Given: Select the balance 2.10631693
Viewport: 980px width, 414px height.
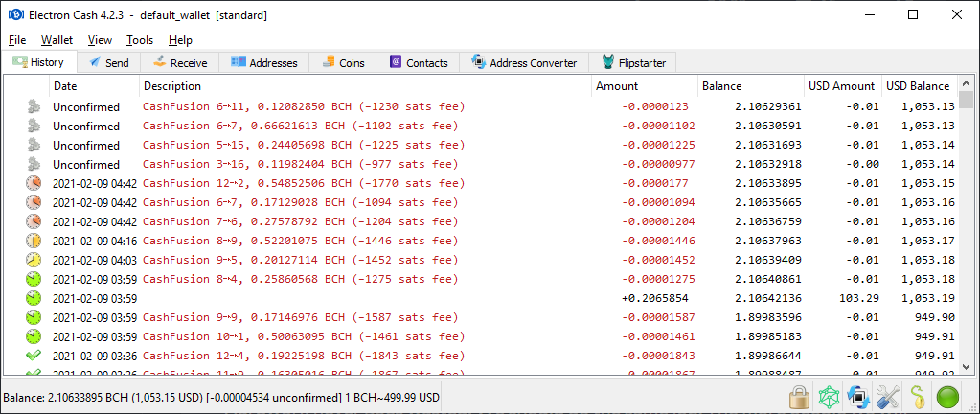Looking at the screenshot, I should pos(768,145).
